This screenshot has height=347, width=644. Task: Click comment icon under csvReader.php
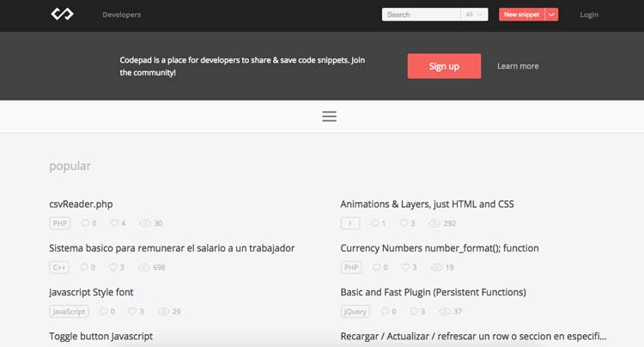85,223
